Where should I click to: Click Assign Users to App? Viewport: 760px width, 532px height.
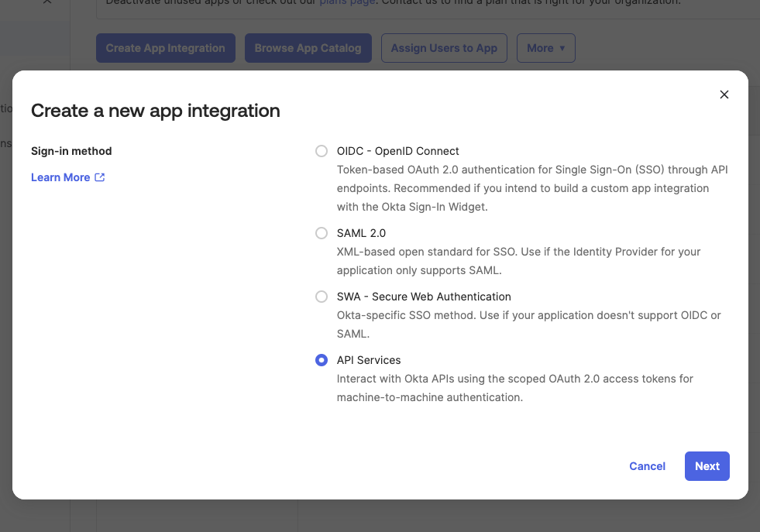(x=444, y=47)
